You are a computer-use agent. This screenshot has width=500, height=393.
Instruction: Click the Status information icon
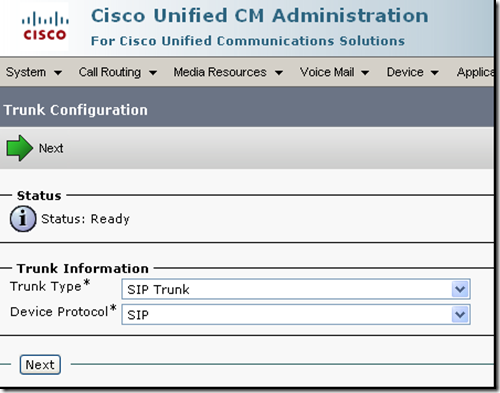point(23,219)
